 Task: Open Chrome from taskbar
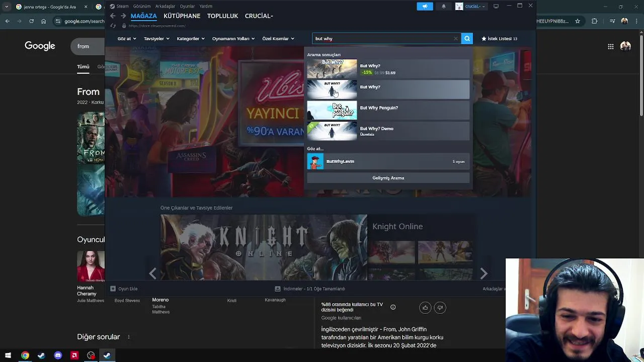coord(25,355)
